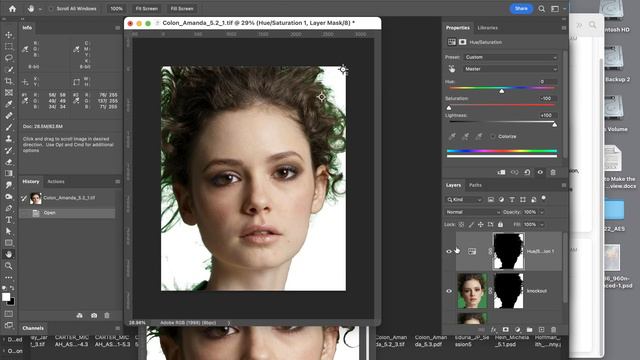Image resolution: width=640 pixels, height=360 pixels.
Task: Select the Hand tool in the toolbar
Action: pyautogui.click(x=9, y=254)
